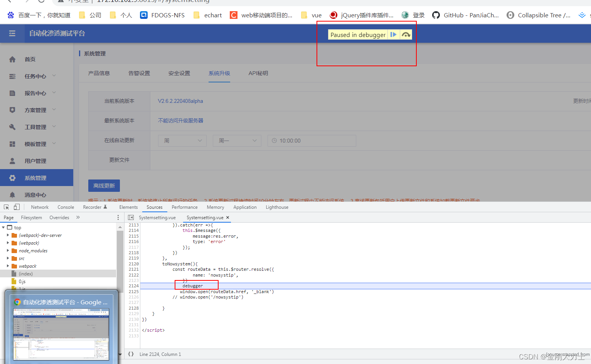
Task: Open the GitHub PanJiaCh bookmark
Action: click(x=465, y=15)
